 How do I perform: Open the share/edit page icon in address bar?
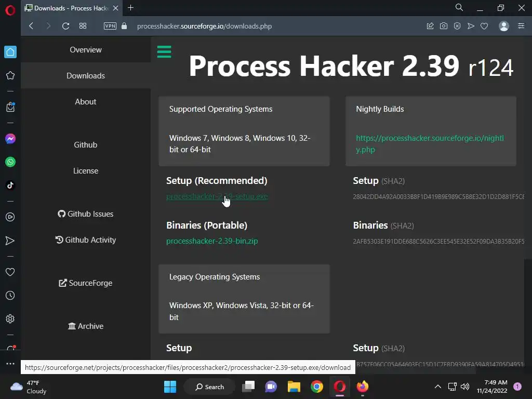(430, 26)
